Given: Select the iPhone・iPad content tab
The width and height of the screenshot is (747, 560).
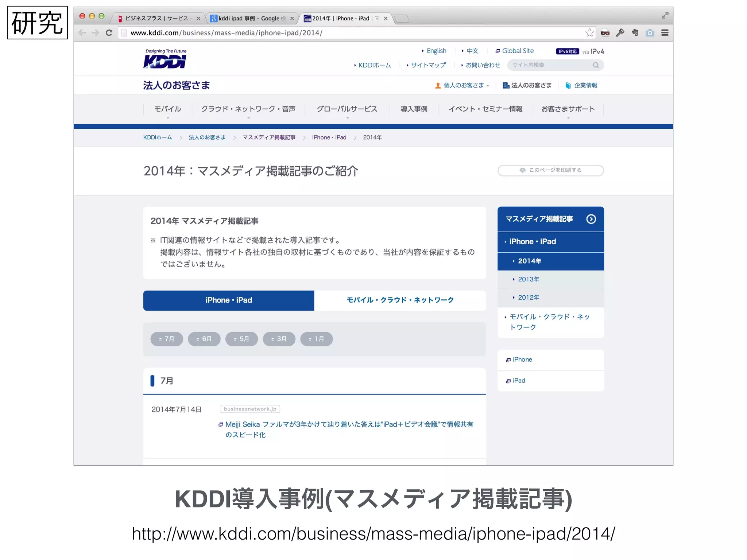Looking at the screenshot, I should tap(229, 300).
